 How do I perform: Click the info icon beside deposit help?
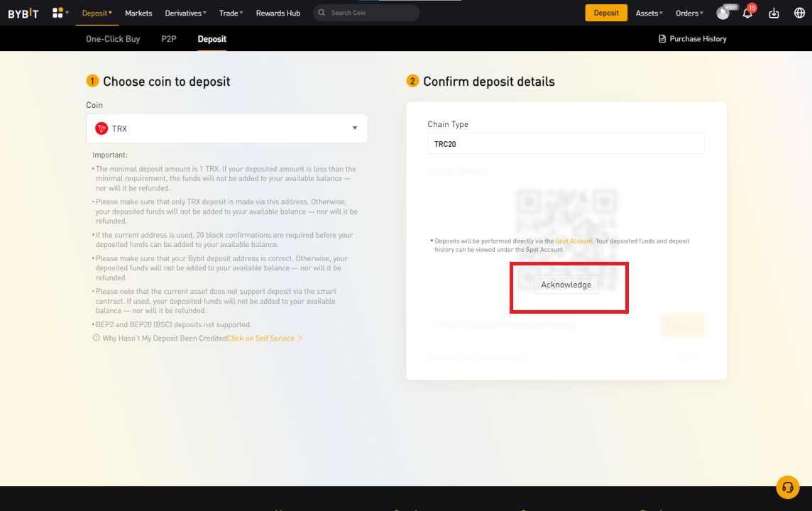[96, 338]
